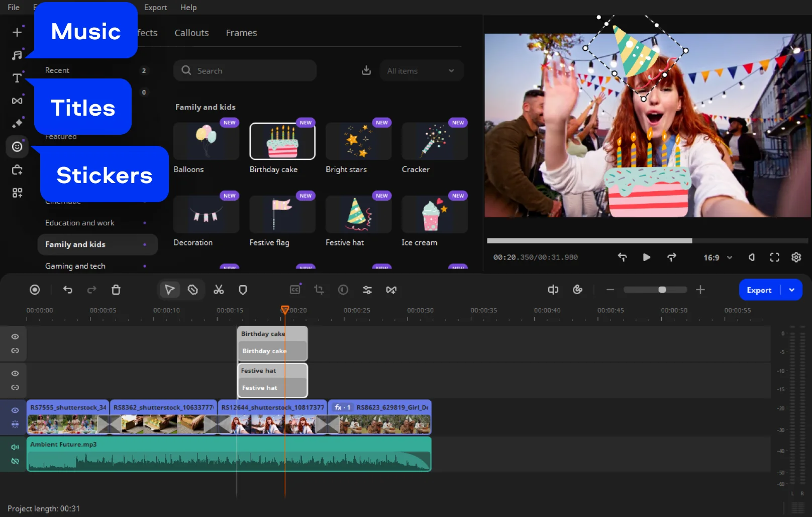Image resolution: width=812 pixels, height=517 pixels.
Task: Click the Export button
Action: click(759, 290)
